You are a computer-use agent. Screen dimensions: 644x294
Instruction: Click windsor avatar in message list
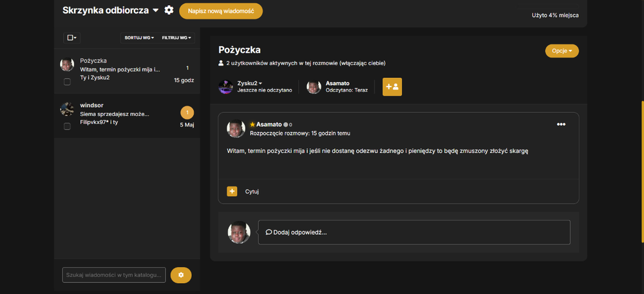(x=67, y=109)
